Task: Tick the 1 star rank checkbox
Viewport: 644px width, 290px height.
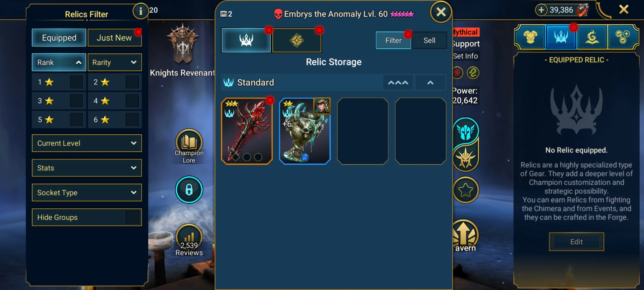Action: point(76,82)
